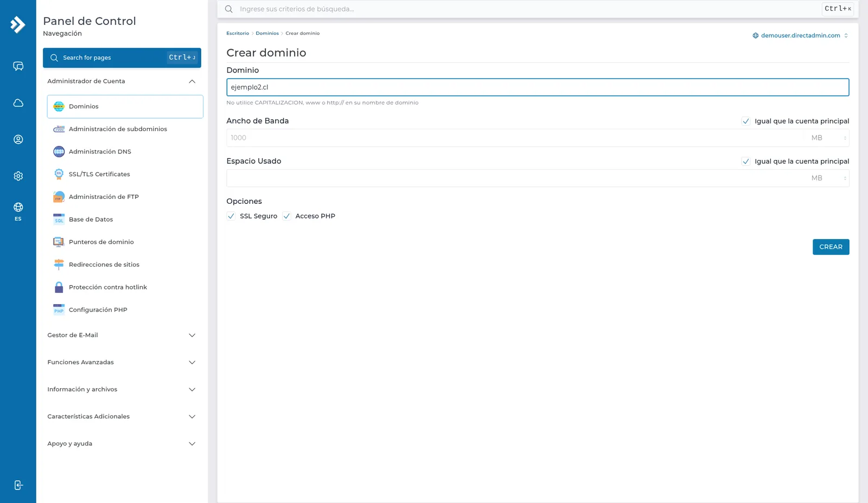The height and width of the screenshot is (503, 868).
Task: Go to Dominios breadcrumb link
Action: pos(267,34)
